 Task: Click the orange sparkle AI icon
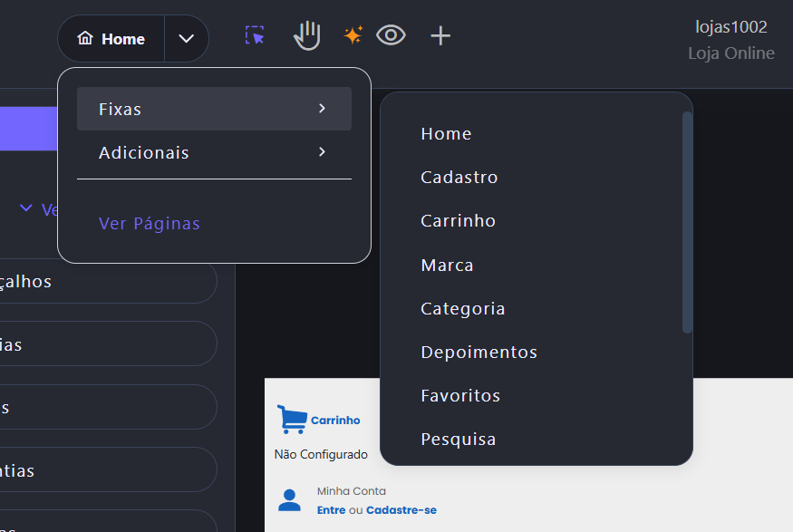[x=353, y=35]
